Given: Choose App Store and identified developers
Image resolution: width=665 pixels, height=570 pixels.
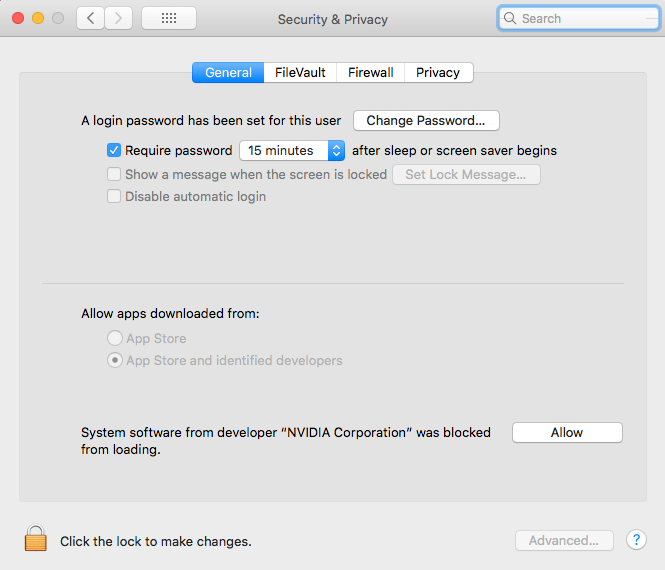Looking at the screenshot, I should tap(115, 361).
